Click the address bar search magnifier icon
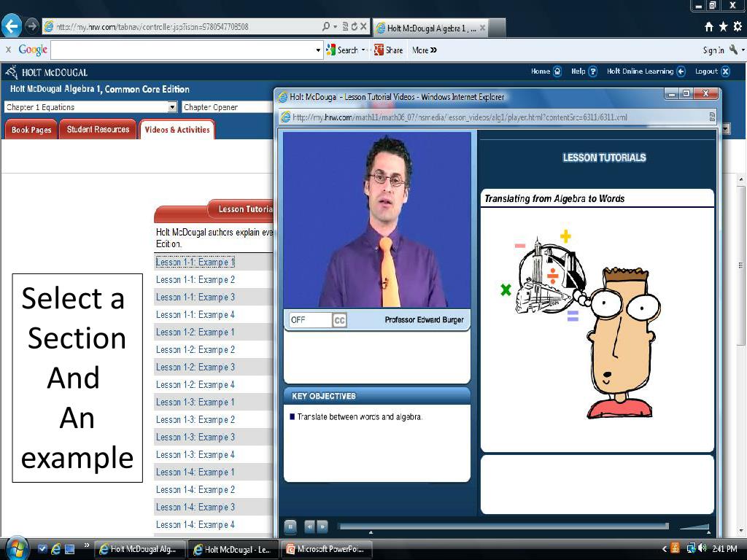This screenshot has width=747, height=560. coord(326,27)
